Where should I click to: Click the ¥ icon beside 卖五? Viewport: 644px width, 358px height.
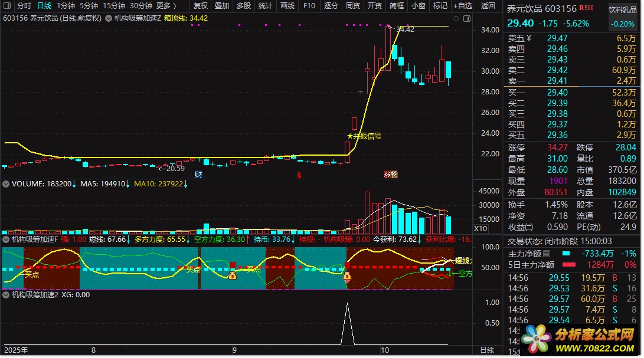pyautogui.click(x=529, y=38)
